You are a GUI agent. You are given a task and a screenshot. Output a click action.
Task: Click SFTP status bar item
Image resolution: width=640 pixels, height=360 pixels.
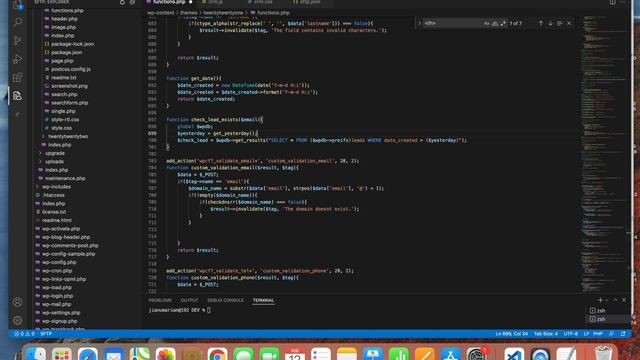pos(46,334)
